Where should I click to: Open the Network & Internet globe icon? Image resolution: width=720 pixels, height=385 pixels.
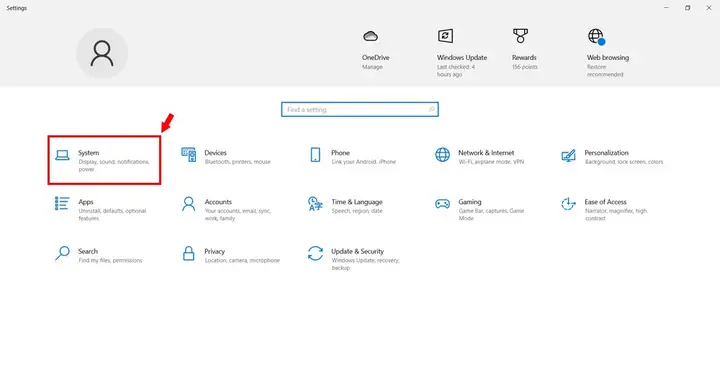click(443, 155)
